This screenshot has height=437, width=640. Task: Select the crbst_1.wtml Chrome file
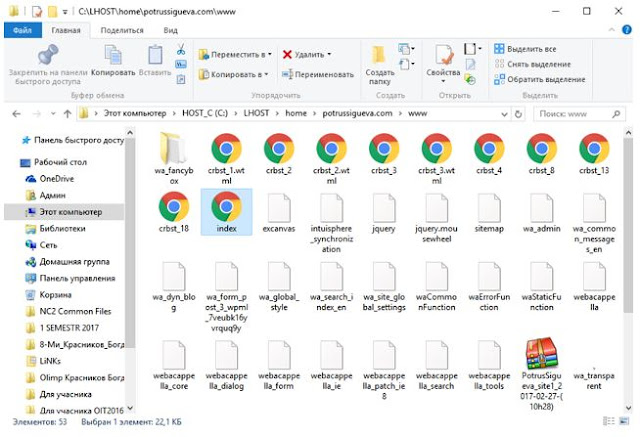(226, 158)
